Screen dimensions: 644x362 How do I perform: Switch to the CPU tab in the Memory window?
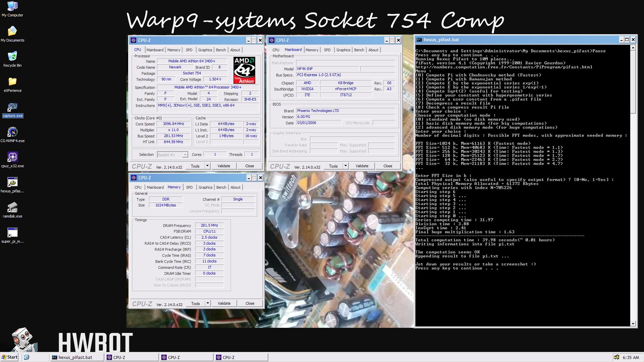click(x=138, y=187)
